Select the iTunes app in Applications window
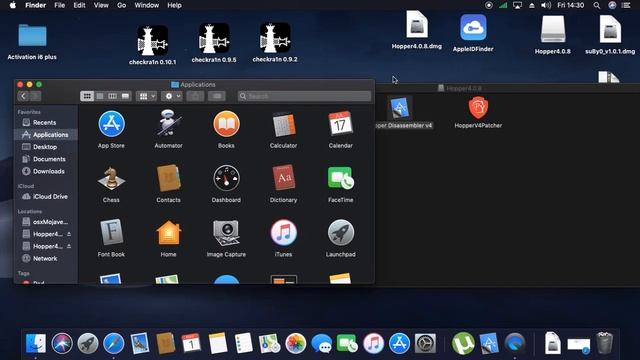The width and height of the screenshot is (640, 360). coord(284,232)
